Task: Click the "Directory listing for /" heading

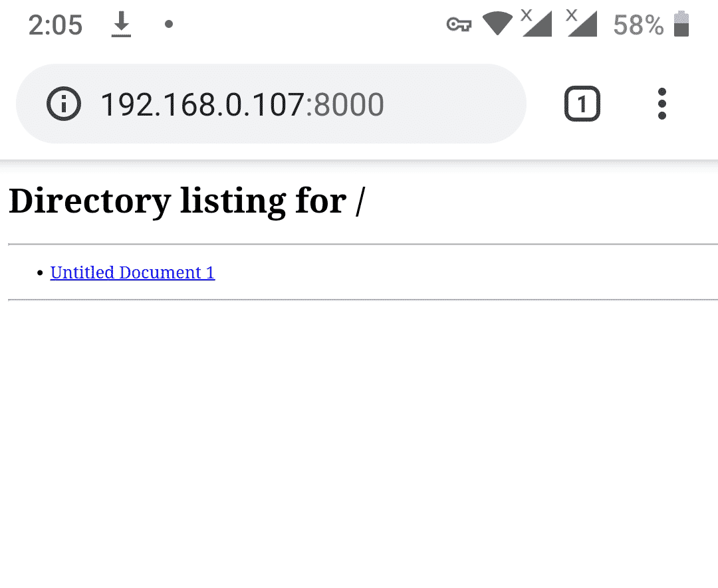Action: click(x=187, y=201)
